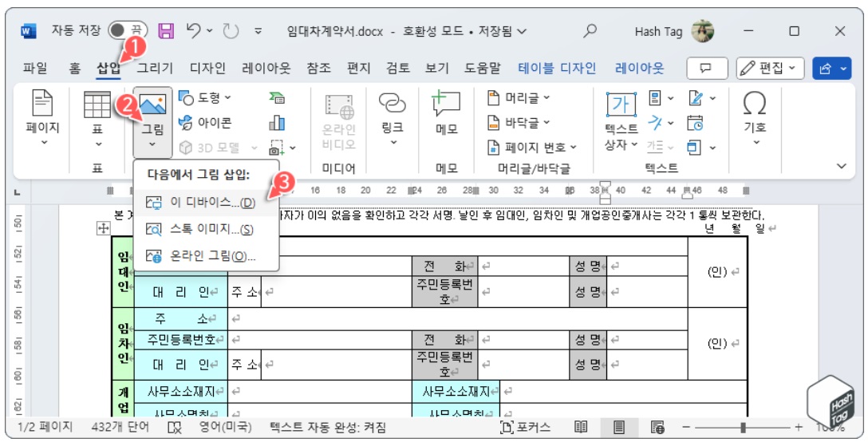This screenshot has height=442, width=868.
Task: Click the Signature Line icon
Action: [x=696, y=98]
